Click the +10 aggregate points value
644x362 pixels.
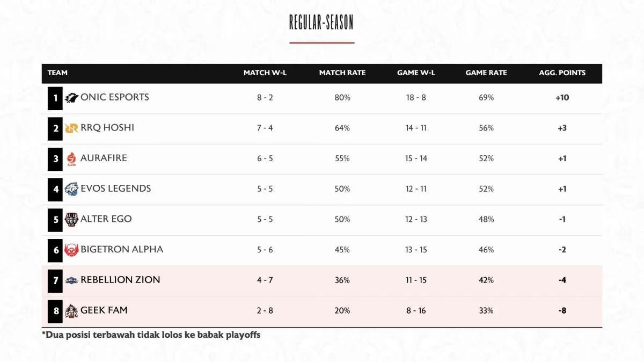(562, 98)
